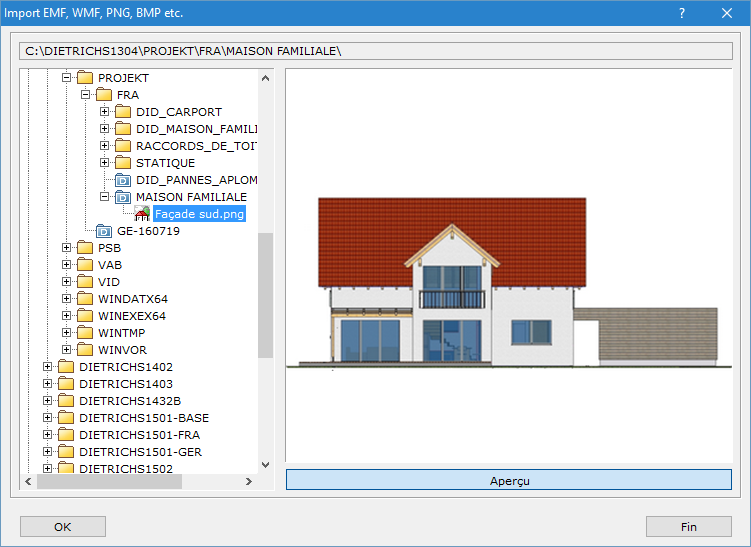This screenshot has height=547, width=751.
Task: Select the VAB folder in tree
Action: (109, 265)
